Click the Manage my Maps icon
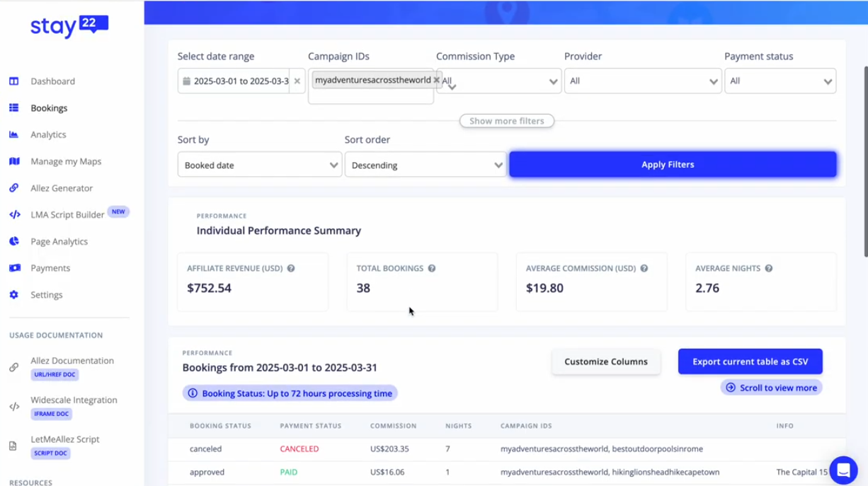The image size is (868, 486). pyautogui.click(x=14, y=161)
